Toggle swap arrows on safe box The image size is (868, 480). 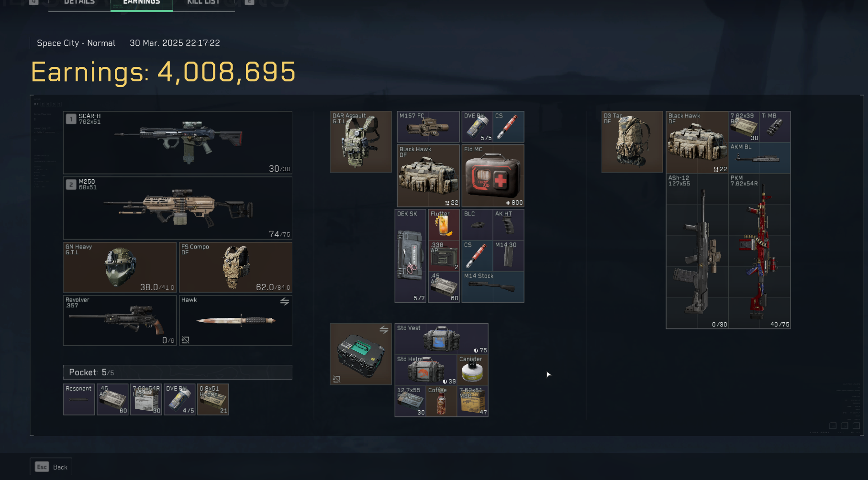click(384, 329)
